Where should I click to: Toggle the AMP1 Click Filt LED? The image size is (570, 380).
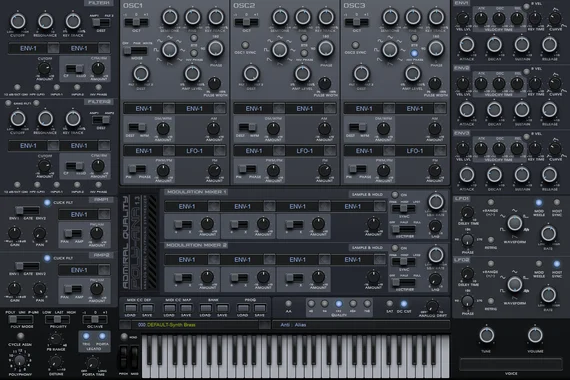point(47,203)
